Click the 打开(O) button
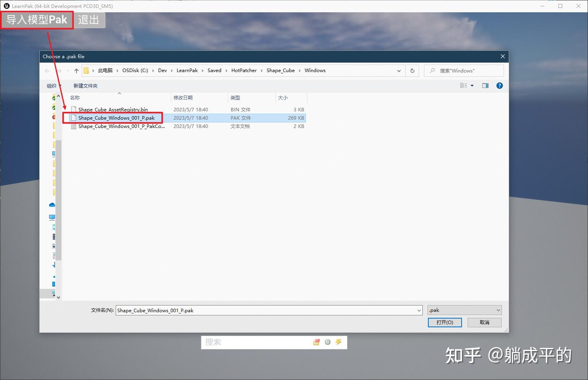Viewport: 588px width, 380px height. click(x=445, y=322)
